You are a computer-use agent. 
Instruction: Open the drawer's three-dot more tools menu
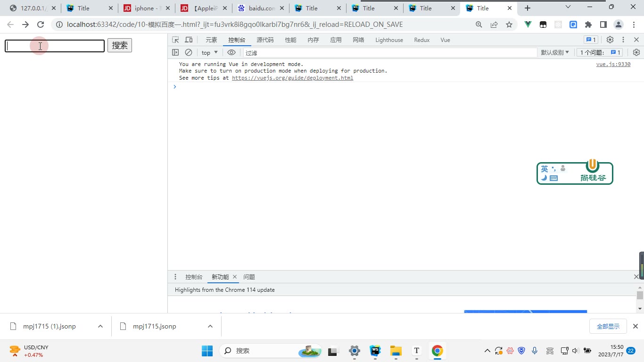coord(175,277)
